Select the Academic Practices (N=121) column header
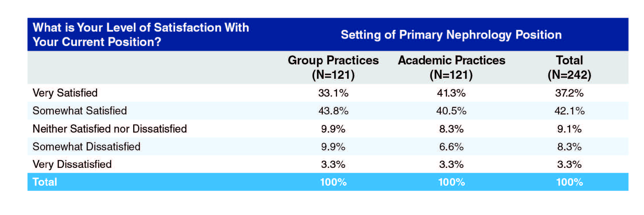 451,68
